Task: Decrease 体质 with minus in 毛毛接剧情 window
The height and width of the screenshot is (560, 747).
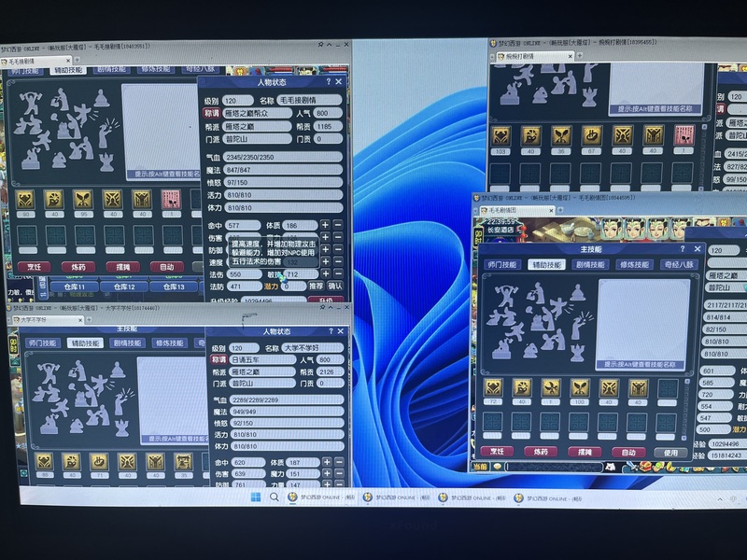Action: (x=338, y=225)
